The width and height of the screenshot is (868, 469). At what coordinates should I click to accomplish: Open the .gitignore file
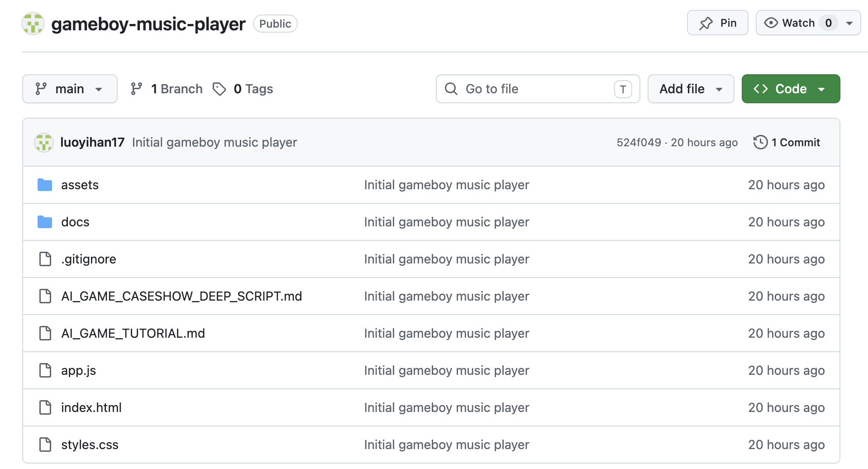click(x=89, y=259)
